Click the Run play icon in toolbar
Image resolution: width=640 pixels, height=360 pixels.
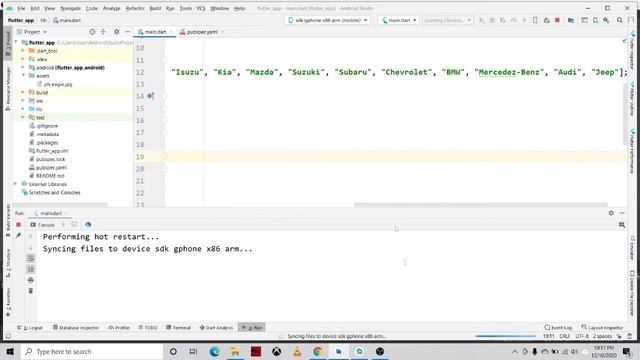click(x=482, y=20)
